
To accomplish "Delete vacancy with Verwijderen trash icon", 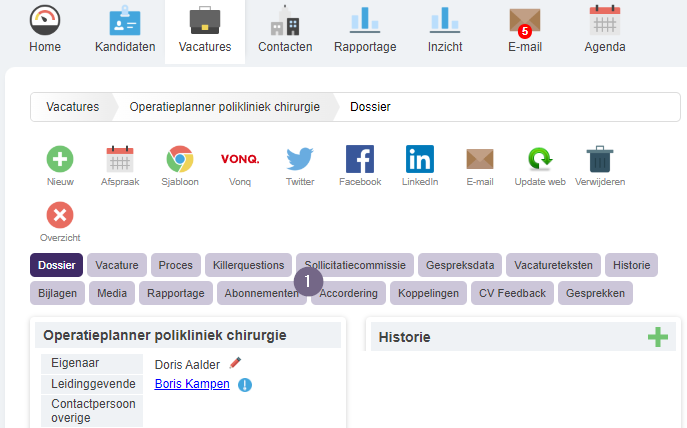I will (600, 159).
